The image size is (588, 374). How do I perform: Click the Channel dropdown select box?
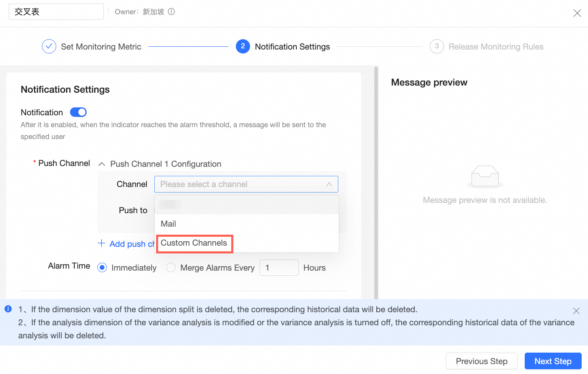(241, 184)
